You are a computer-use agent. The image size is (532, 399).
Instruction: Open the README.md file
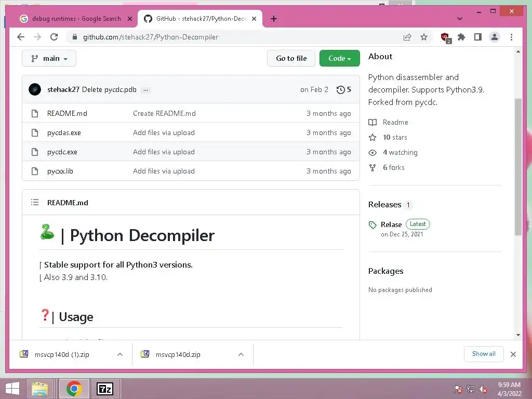(67, 113)
